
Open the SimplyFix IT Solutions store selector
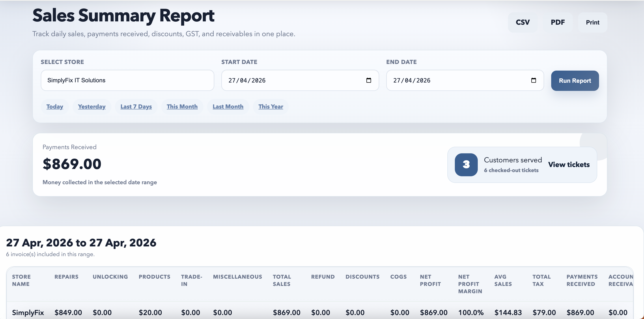tap(127, 80)
